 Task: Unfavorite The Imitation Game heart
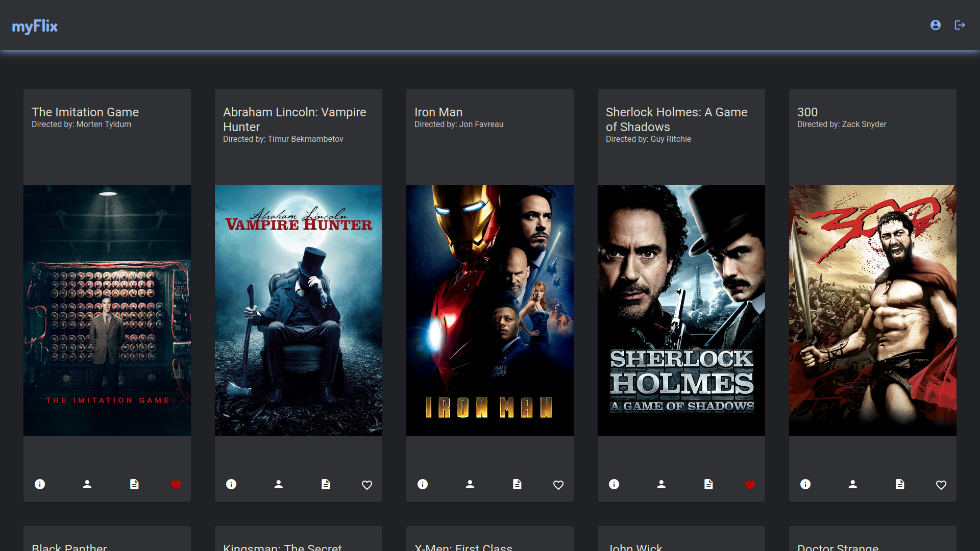point(176,485)
